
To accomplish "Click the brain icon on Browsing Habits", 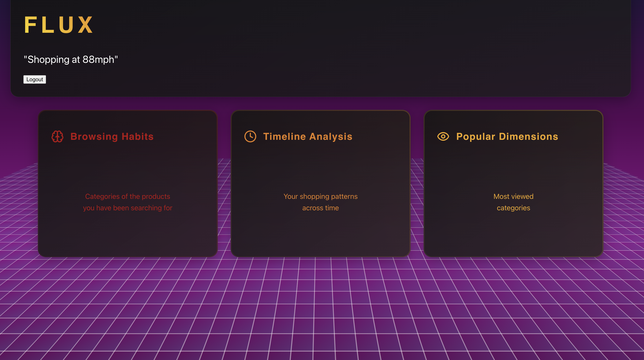I will point(57,136).
